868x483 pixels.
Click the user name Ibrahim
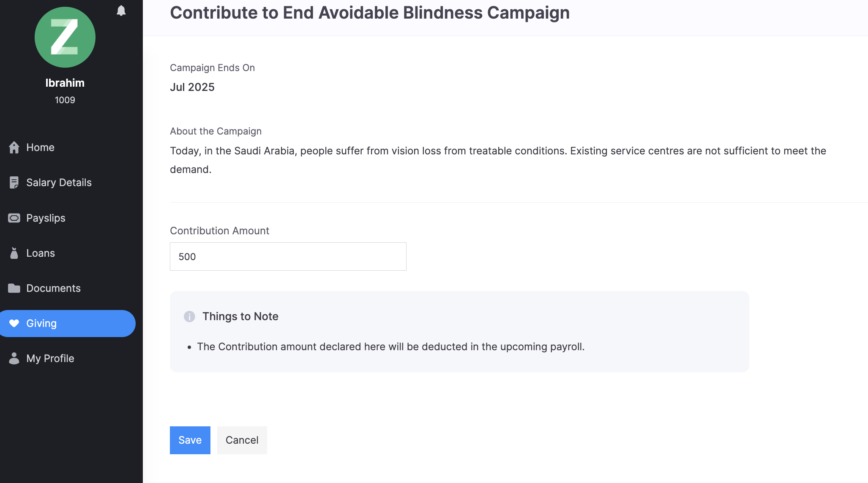point(65,83)
